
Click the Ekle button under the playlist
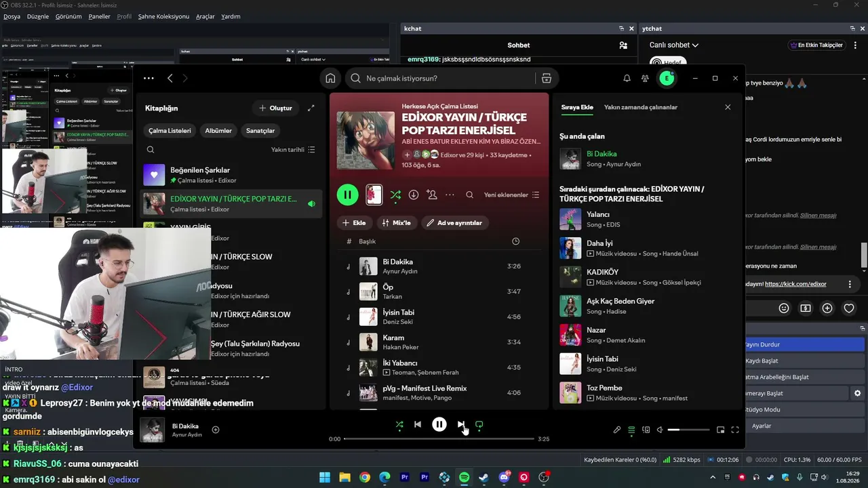click(354, 223)
